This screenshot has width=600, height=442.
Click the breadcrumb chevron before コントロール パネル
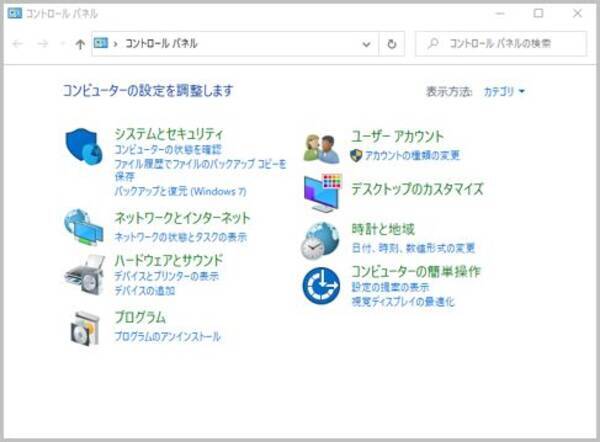(117, 44)
